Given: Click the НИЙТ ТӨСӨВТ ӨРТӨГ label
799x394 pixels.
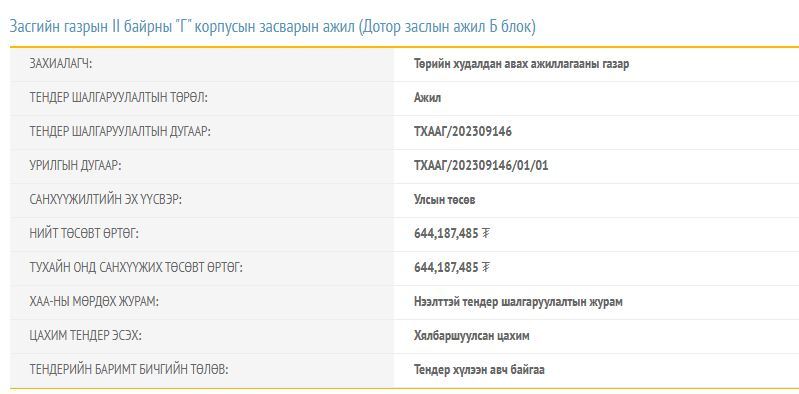Looking at the screenshot, I should coord(84,234).
